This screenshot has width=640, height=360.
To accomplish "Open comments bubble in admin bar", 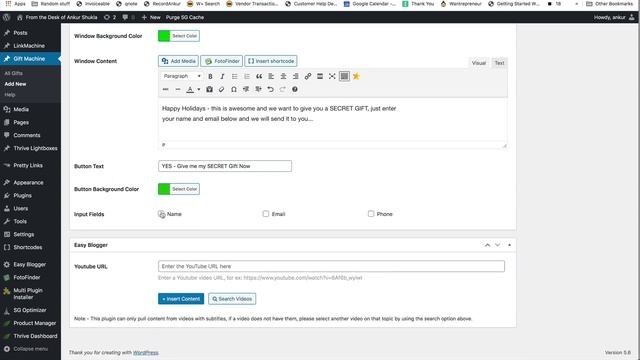I will (129, 17).
